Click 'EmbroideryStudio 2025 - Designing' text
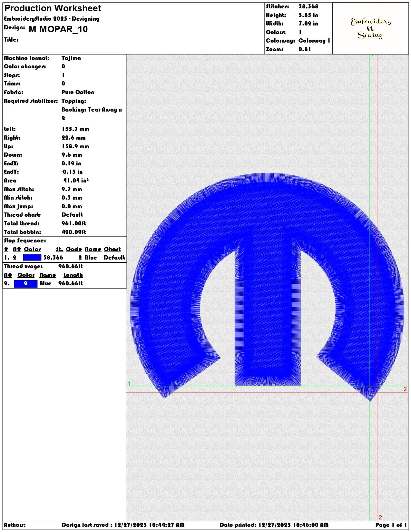Image resolution: width=411 pixels, height=532 pixels. (52, 19)
